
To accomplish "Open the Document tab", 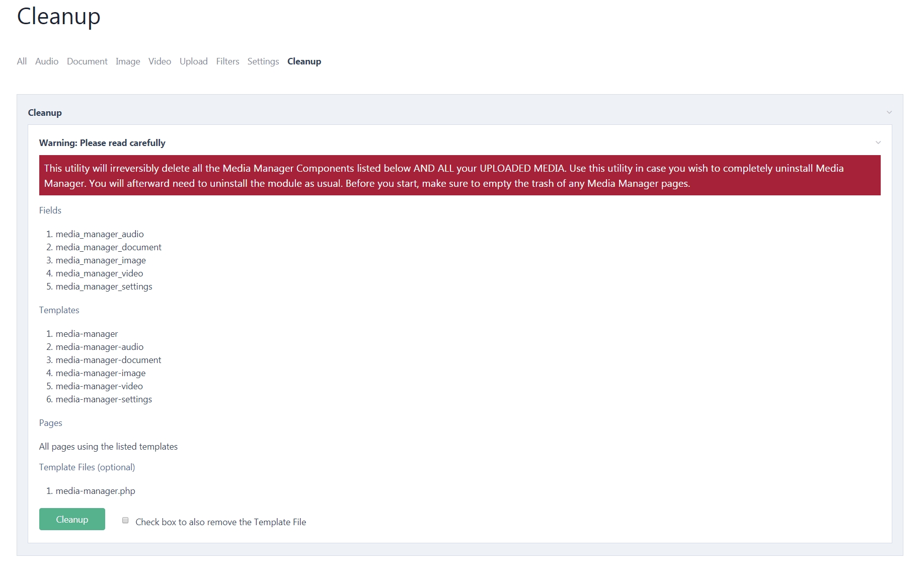I will pyautogui.click(x=87, y=61).
